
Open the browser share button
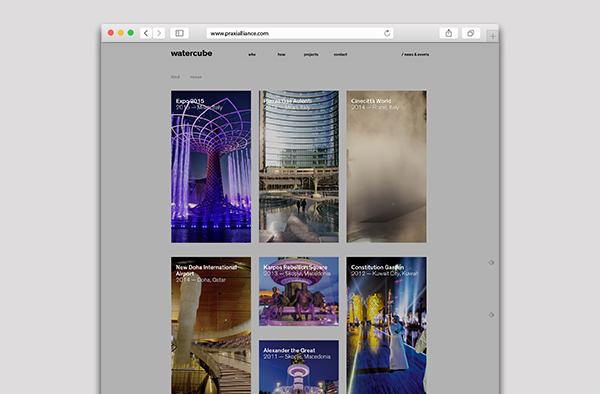[x=448, y=33]
